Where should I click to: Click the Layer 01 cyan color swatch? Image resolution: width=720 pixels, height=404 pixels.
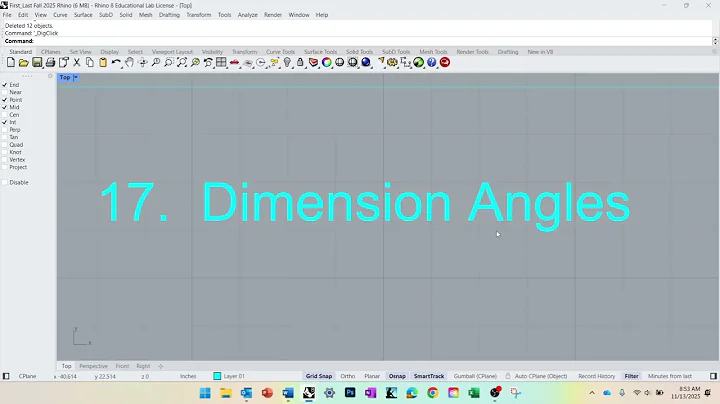pyautogui.click(x=217, y=376)
